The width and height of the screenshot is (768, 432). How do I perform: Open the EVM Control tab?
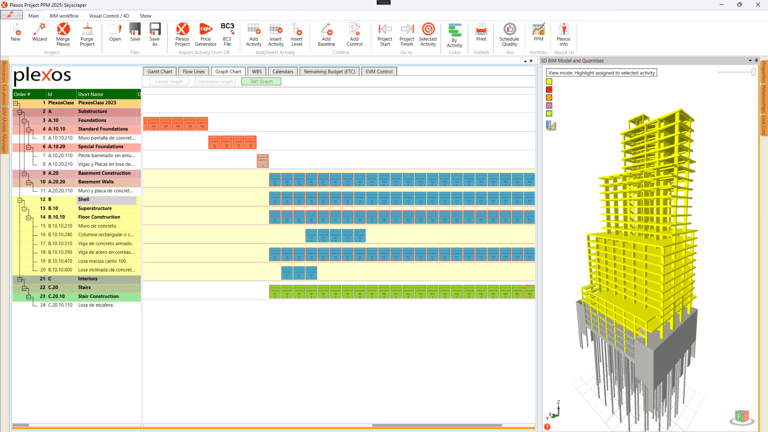pyautogui.click(x=379, y=72)
